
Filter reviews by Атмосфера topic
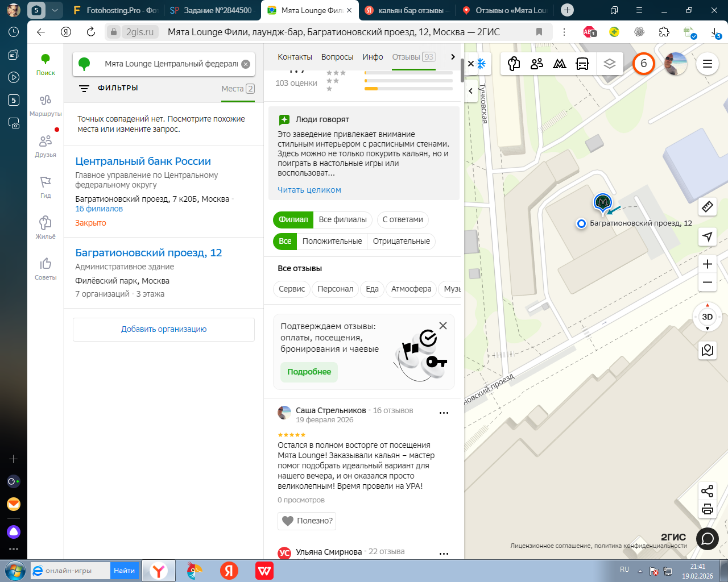tap(411, 289)
